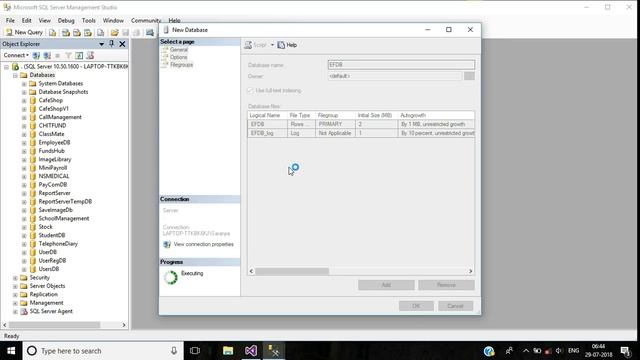This screenshot has height=360, width=640.
Task: Click the last icon in Object Explorer toolbar
Action: click(x=90, y=55)
